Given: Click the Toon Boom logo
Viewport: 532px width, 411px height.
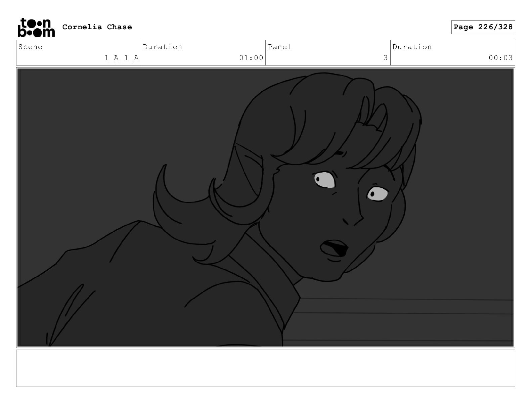Looking at the screenshot, I should pos(36,27).
